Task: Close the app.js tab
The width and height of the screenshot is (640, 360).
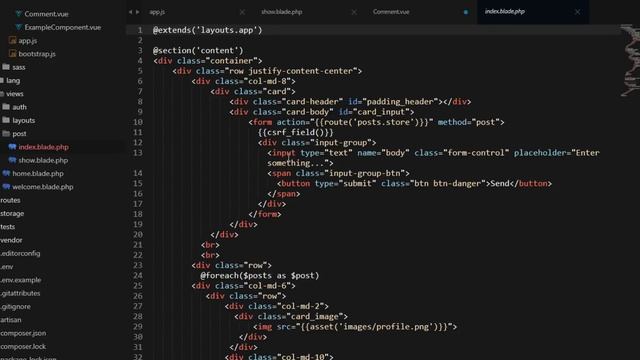Action: (242, 12)
